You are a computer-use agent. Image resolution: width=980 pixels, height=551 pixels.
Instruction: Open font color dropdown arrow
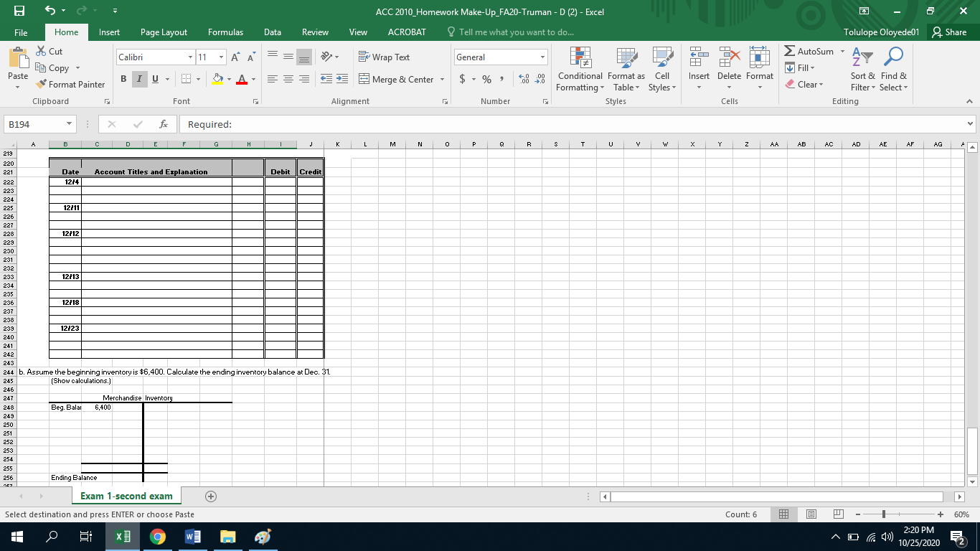tap(254, 80)
